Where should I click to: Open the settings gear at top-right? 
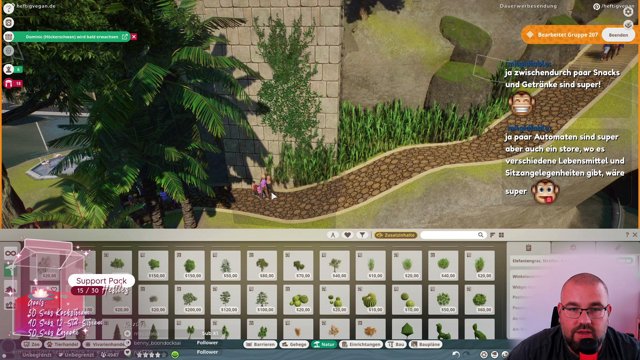[x=628, y=11]
